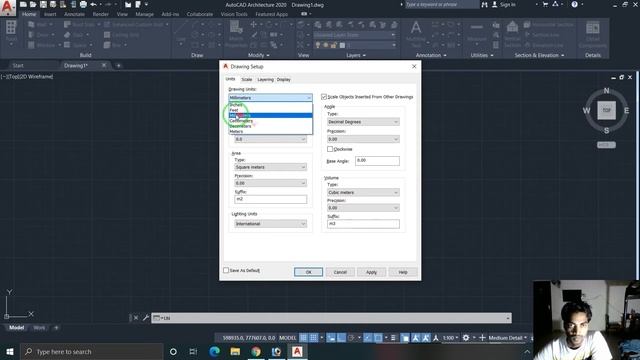The image size is (640, 360).
Task: Click the Open folder icon in quick access toolbar
Action: (x=33, y=4)
